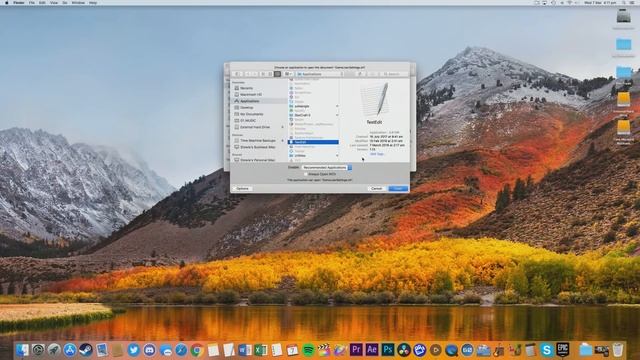Viewport: 640px width, 360px height.
Task: Open the Finder menu in menu bar
Action: pyautogui.click(x=18, y=2)
